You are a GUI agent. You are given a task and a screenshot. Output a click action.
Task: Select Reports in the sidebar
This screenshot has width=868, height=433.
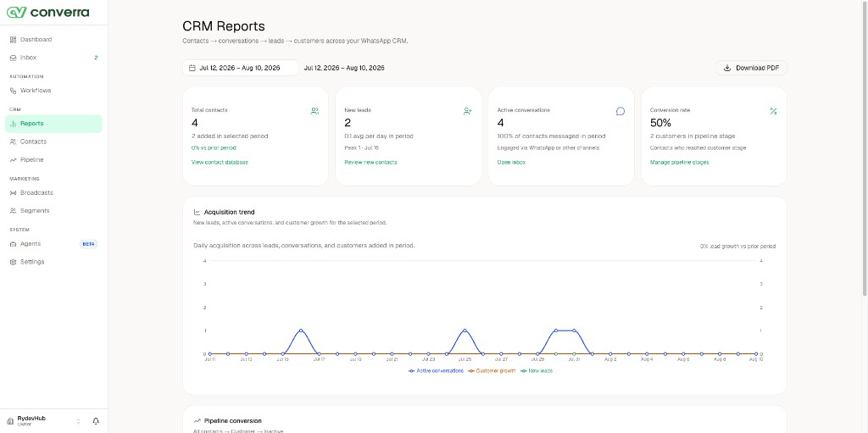(x=53, y=124)
